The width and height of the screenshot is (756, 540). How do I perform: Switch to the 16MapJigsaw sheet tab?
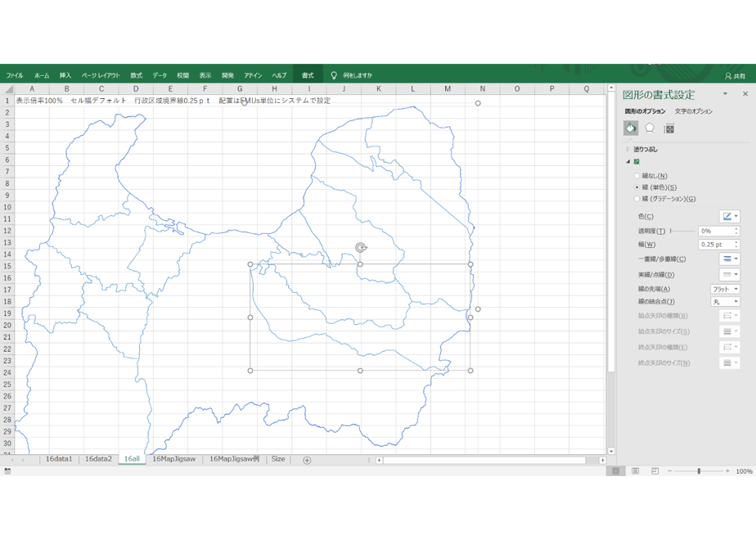tap(174, 459)
